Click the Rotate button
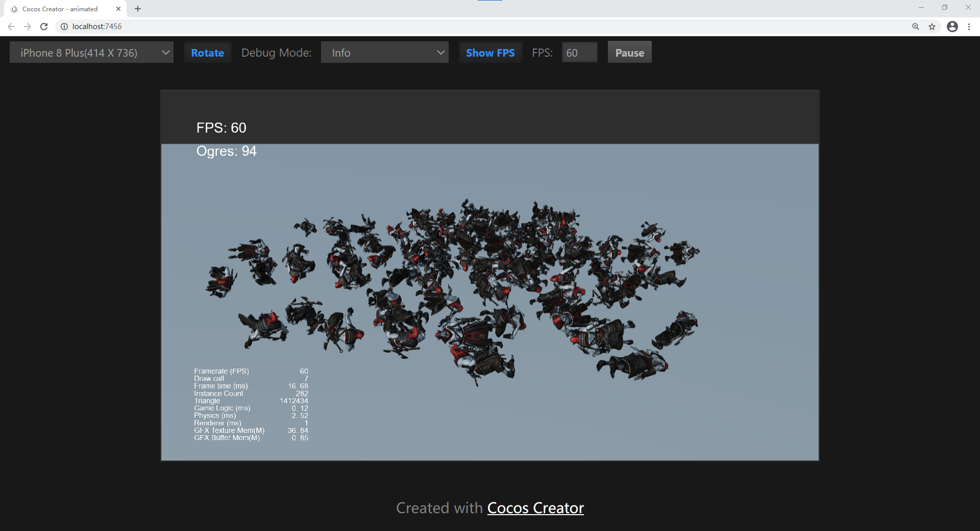980x531 pixels. [x=207, y=53]
